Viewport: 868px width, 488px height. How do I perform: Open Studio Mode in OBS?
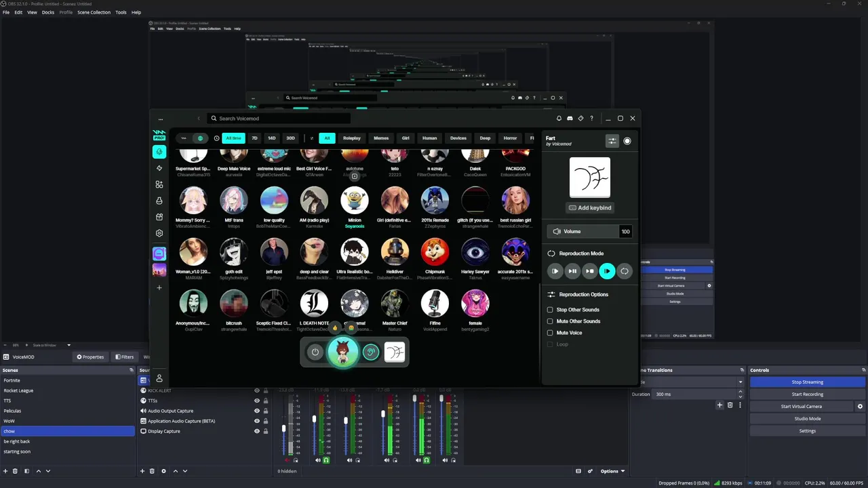[807, 419]
